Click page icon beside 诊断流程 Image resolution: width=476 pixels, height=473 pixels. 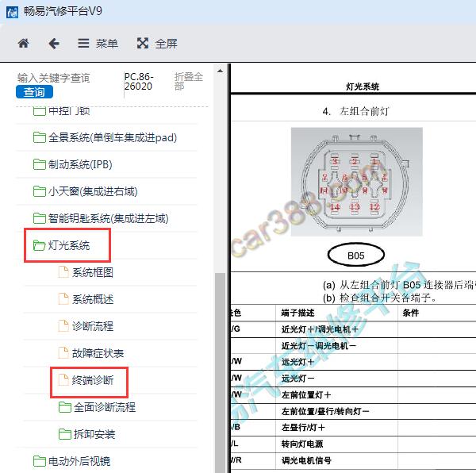(x=63, y=325)
